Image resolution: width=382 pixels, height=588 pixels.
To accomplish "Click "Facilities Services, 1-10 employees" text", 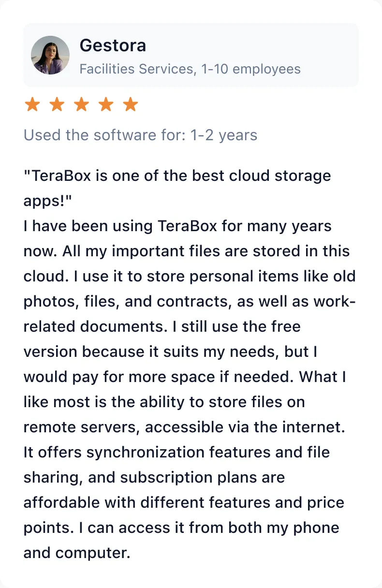I will [x=190, y=69].
